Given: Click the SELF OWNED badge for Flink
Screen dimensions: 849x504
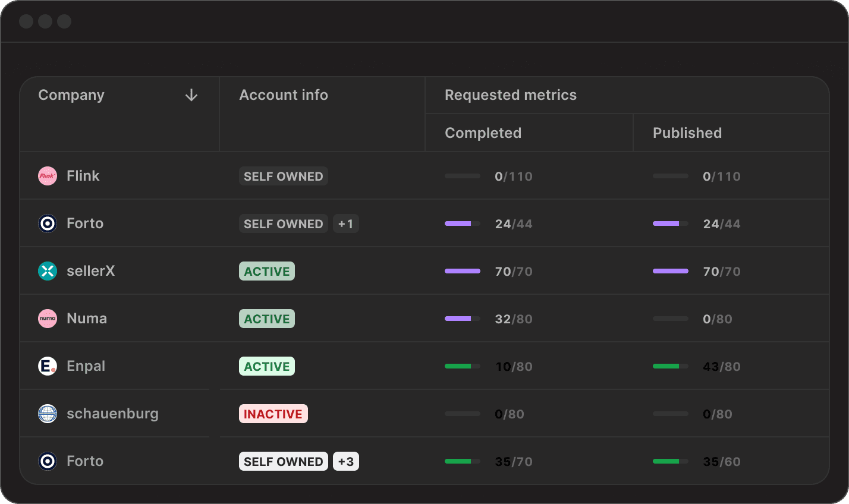Looking at the screenshot, I should click(x=284, y=176).
